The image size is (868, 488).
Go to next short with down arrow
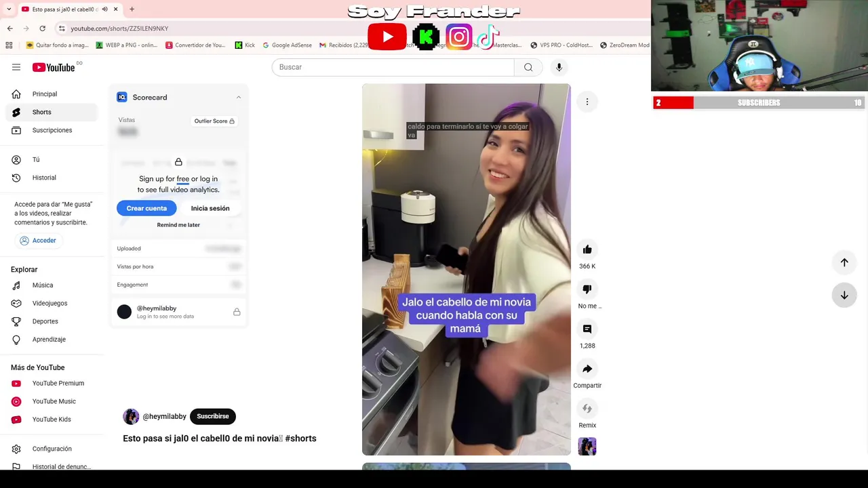(x=844, y=295)
